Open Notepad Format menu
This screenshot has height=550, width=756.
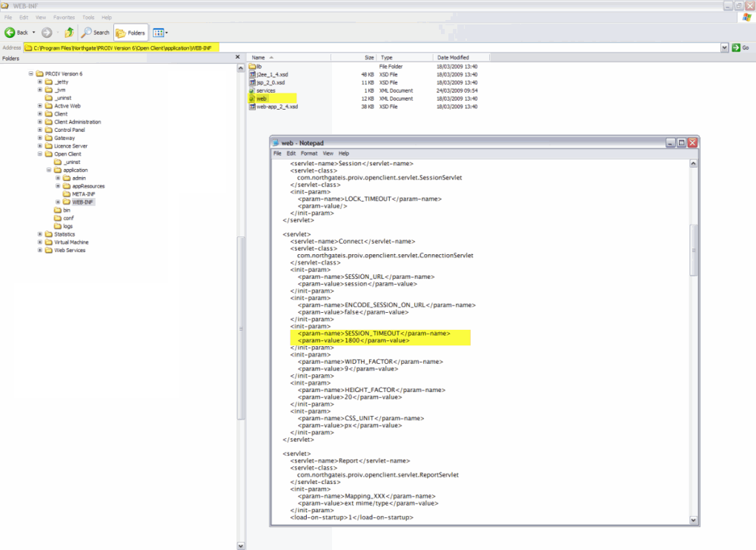[309, 153]
